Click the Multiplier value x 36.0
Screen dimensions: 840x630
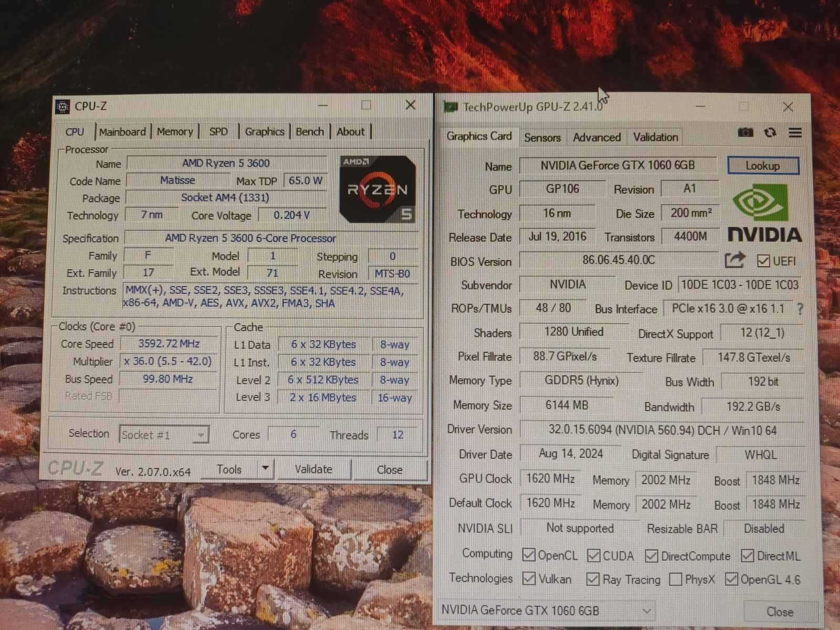point(168,361)
